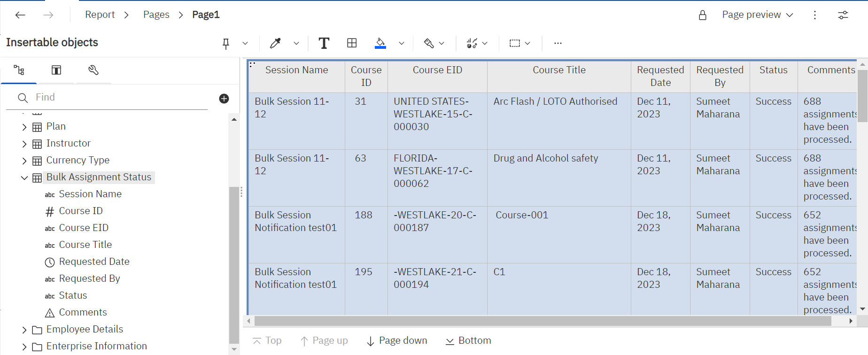
Task: Open conditional style dropdown arrow
Action: click(x=442, y=43)
